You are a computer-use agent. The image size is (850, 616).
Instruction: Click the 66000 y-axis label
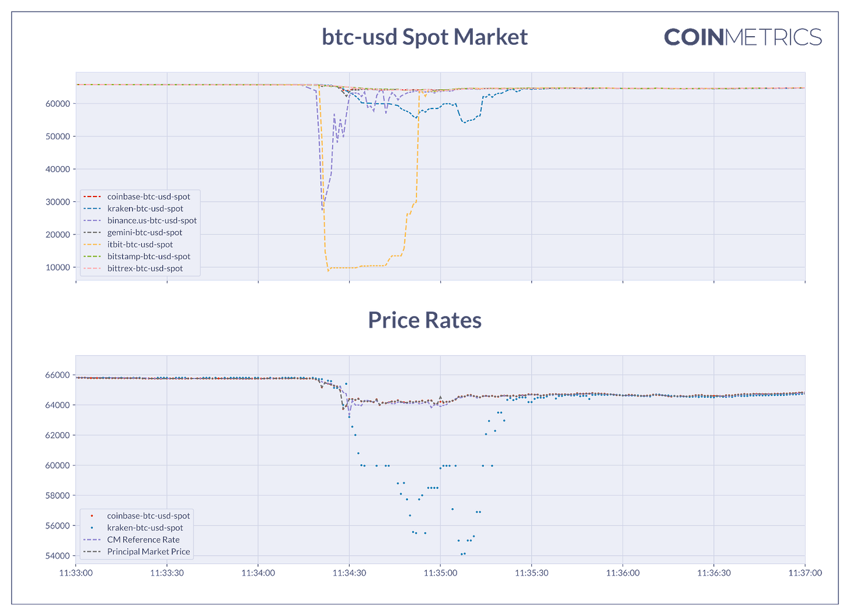57,375
